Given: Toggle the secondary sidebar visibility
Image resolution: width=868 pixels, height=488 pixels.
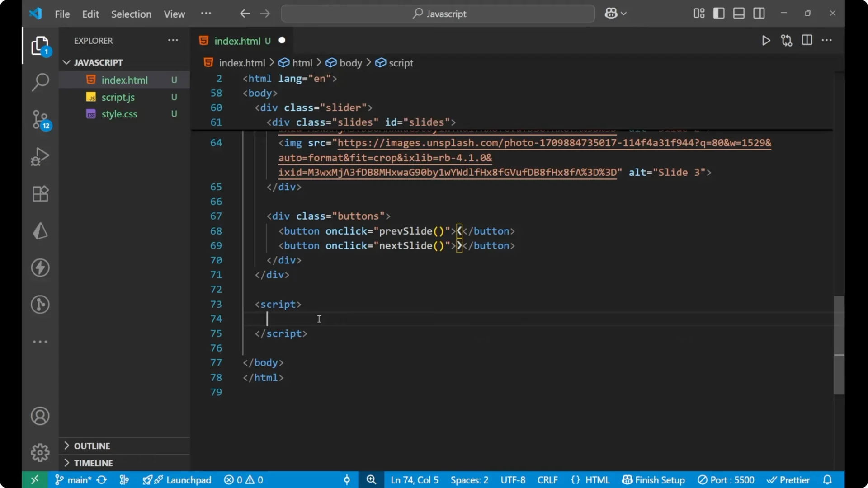Looking at the screenshot, I should click(x=759, y=13).
